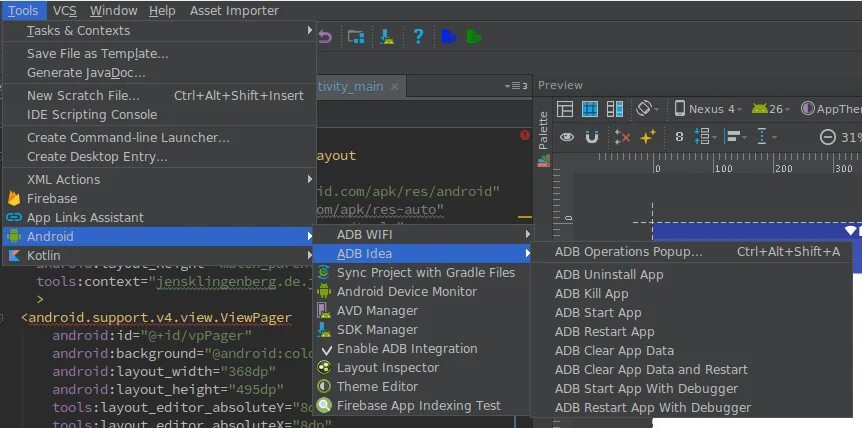Select ADB Idea submenu item
The image size is (862, 428).
pos(422,254)
